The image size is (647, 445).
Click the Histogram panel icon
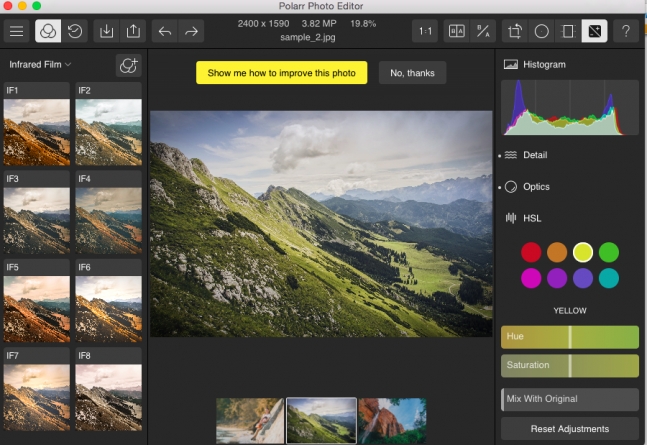coord(511,64)
